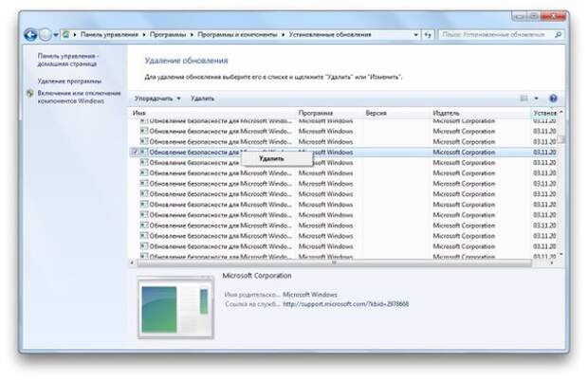Screen dimensions: 588x380
Task: Click the greyed Forward navigation arrow
Action: coord(45,35)
